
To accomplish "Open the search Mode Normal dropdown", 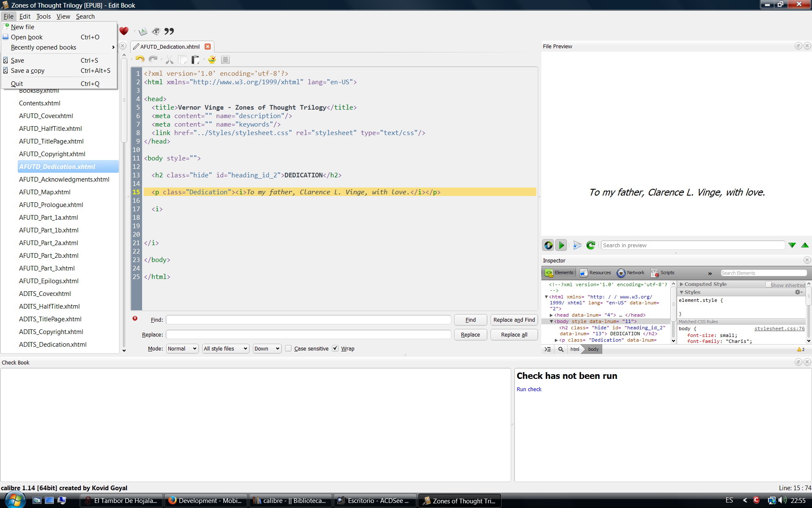I will 182,348.
